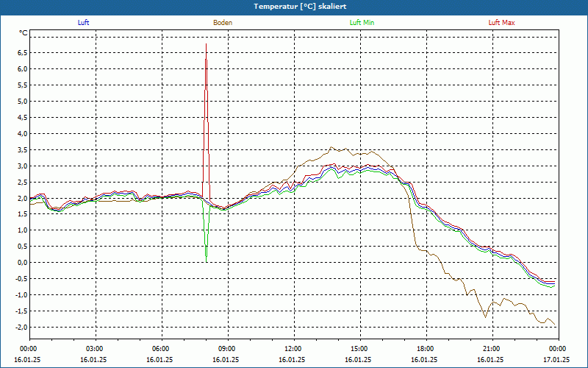Click the '°C' axis unit label
The height and width of the screenshot is (368, 588).
click(24, 33)
